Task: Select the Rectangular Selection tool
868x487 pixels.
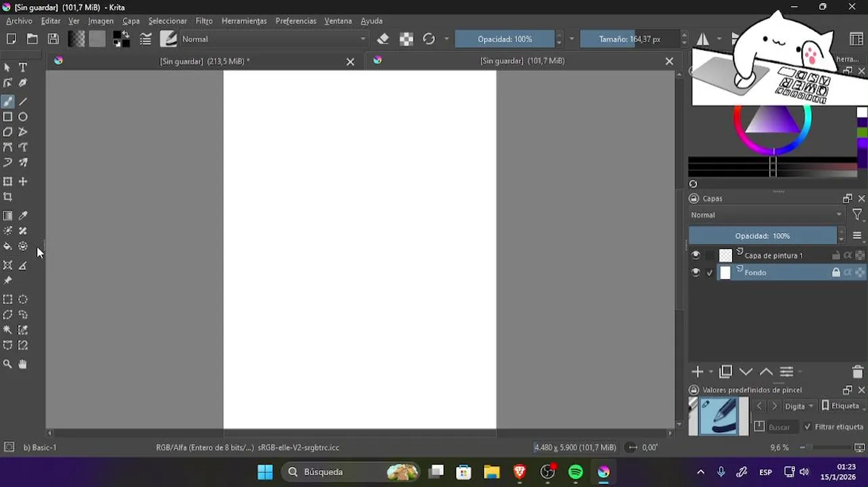Action: pyautogui.click(x=7, y=300)
